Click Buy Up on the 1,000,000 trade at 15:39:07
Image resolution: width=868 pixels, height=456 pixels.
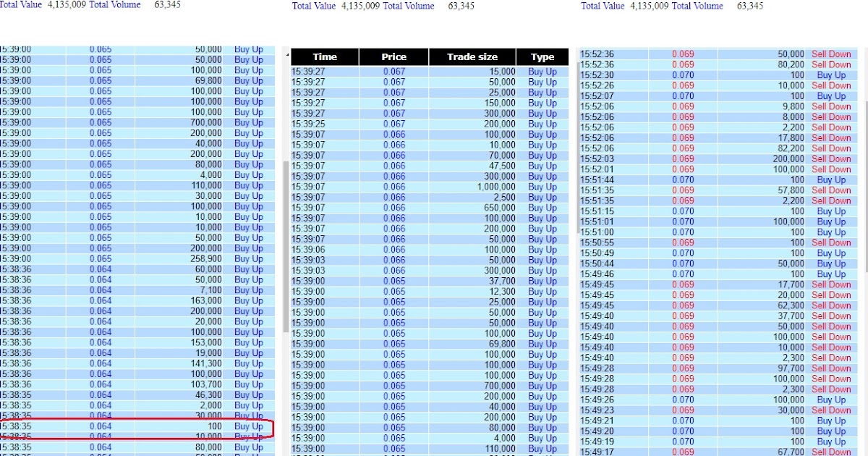543,187
